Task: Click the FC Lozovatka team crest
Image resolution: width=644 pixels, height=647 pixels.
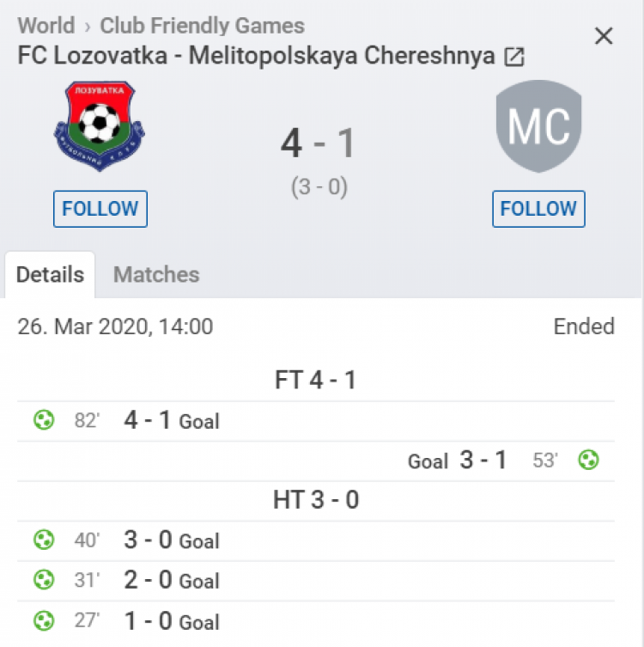Action: [x=100, y=126]
